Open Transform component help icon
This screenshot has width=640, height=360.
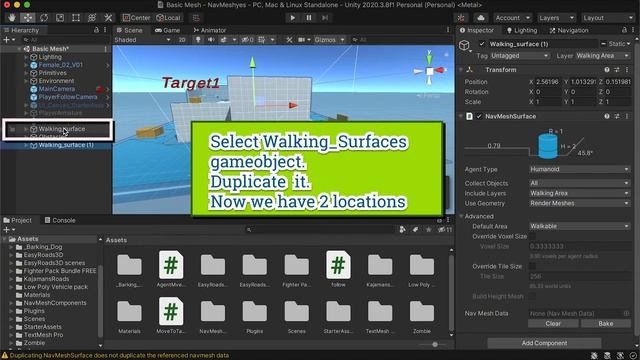[607, 70]
